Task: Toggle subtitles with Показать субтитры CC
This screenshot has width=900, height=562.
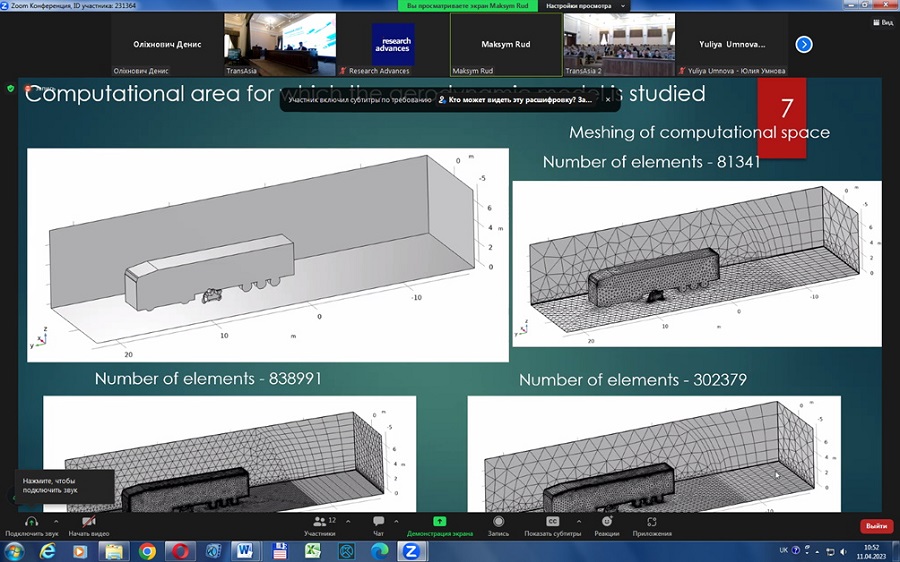Action: 552,521
